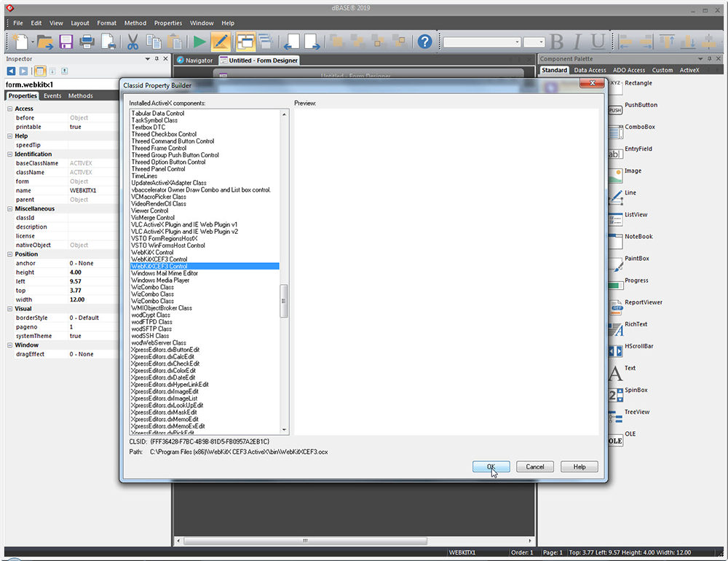Viewport: 728px width, 561px height.
Task: Switch to the Navigator tab
Action: [195, 60]
